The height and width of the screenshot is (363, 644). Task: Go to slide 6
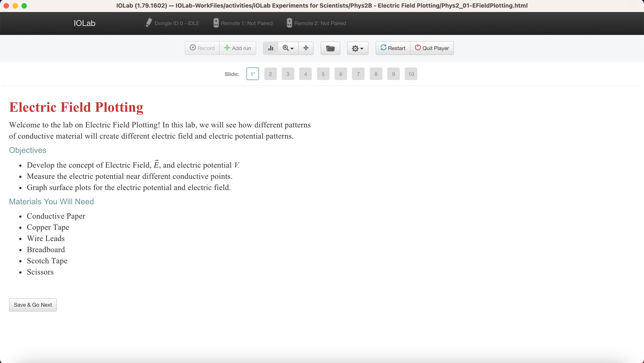341,74
